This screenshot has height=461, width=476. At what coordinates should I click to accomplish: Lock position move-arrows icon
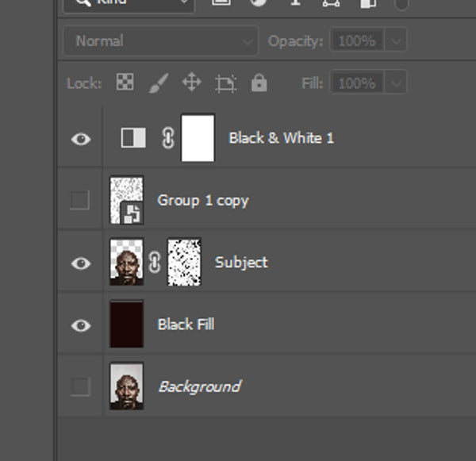tap(191, 82)
